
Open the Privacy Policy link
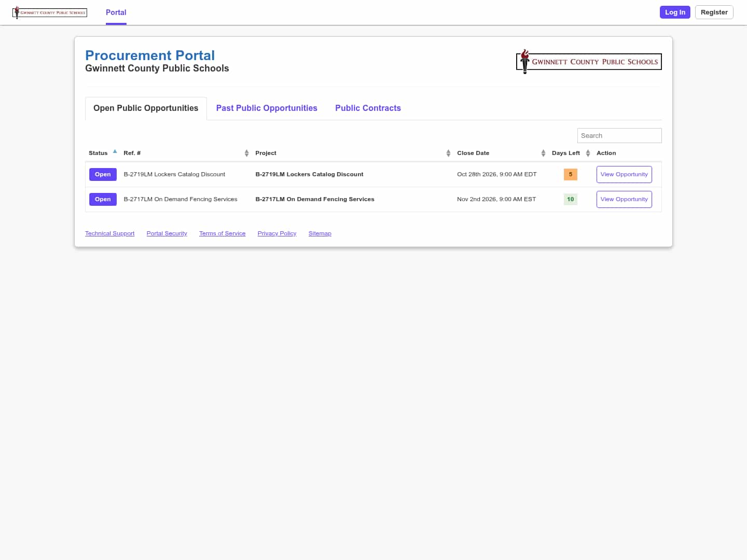click(277, 234)
